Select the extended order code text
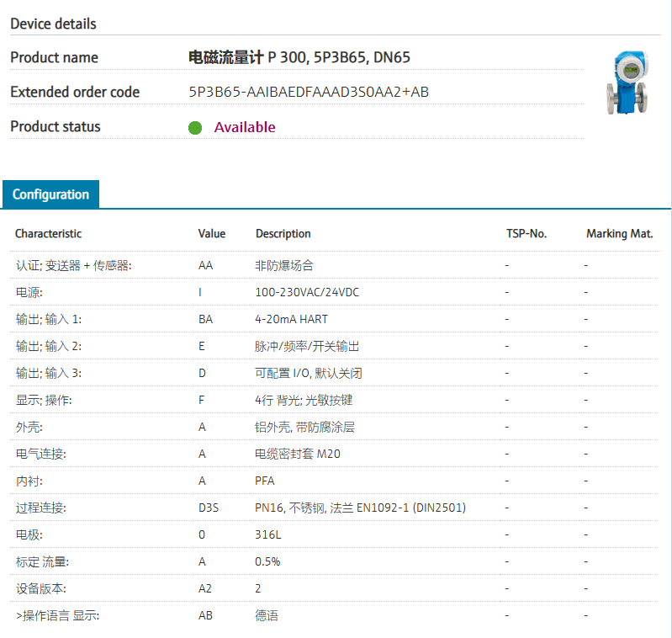 [309, 92]
